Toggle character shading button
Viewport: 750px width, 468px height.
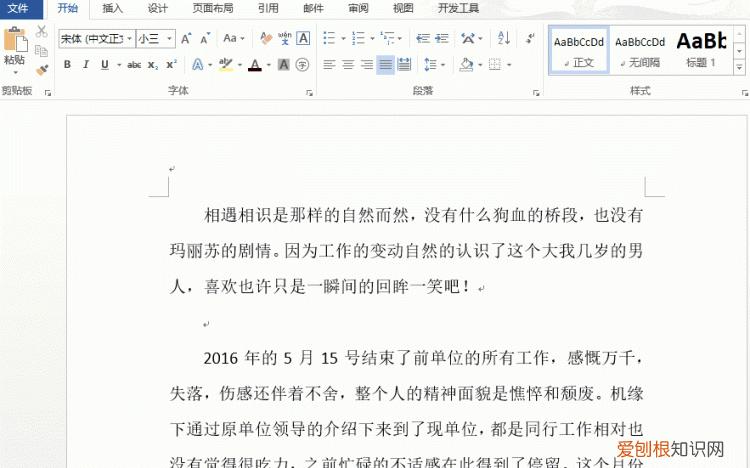coord(284,64)
